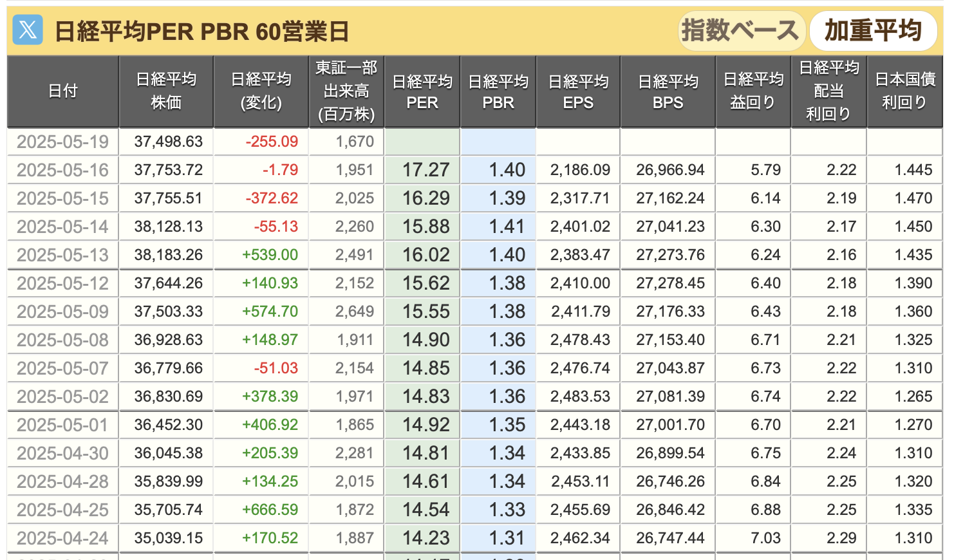Click the PER value 17.27
The height and width of the screenshot is (560, 954).
pos(426,170)
